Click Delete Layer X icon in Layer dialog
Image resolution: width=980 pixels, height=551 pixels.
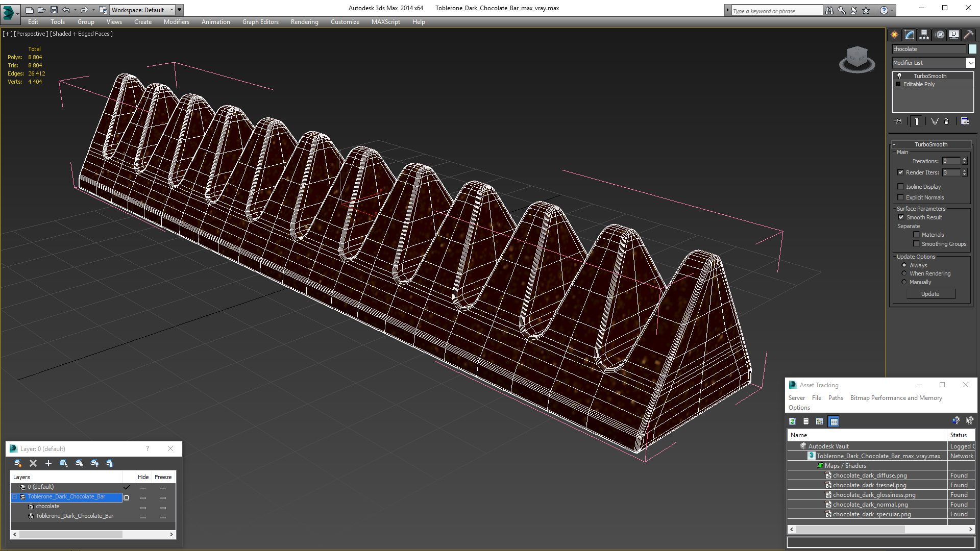pos(33,463)
